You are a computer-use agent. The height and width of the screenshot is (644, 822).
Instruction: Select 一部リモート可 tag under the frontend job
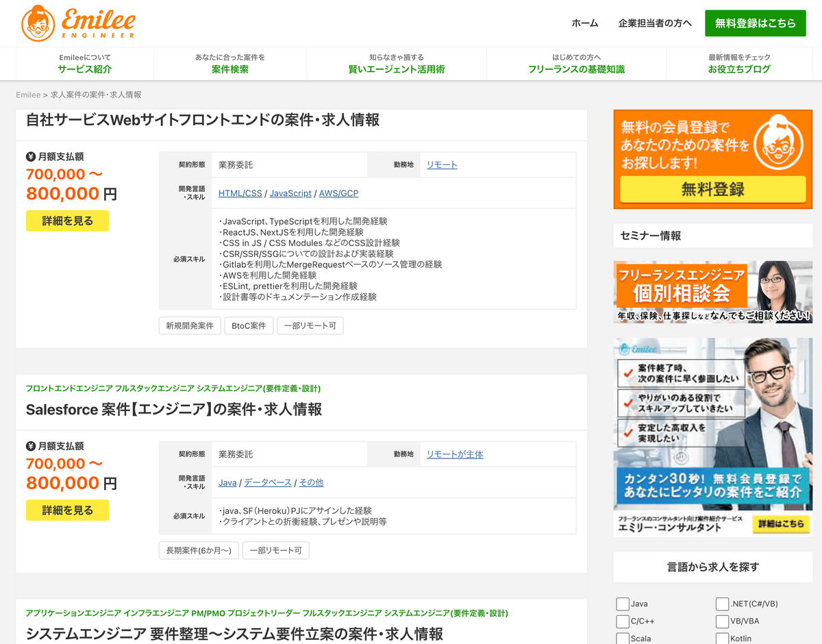pyautogui.click(x=310, y=325)
